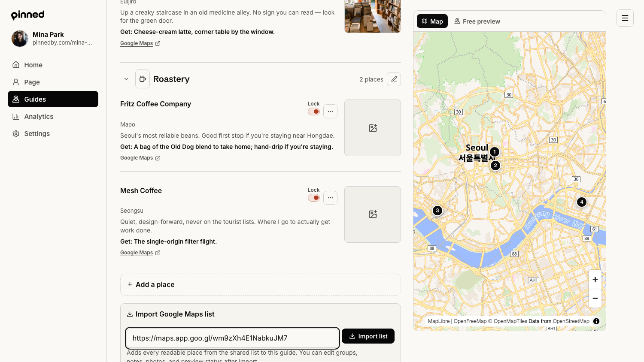Click the Roastery group heading
Screen dimensions: 644x362
[x=171, y=79]
